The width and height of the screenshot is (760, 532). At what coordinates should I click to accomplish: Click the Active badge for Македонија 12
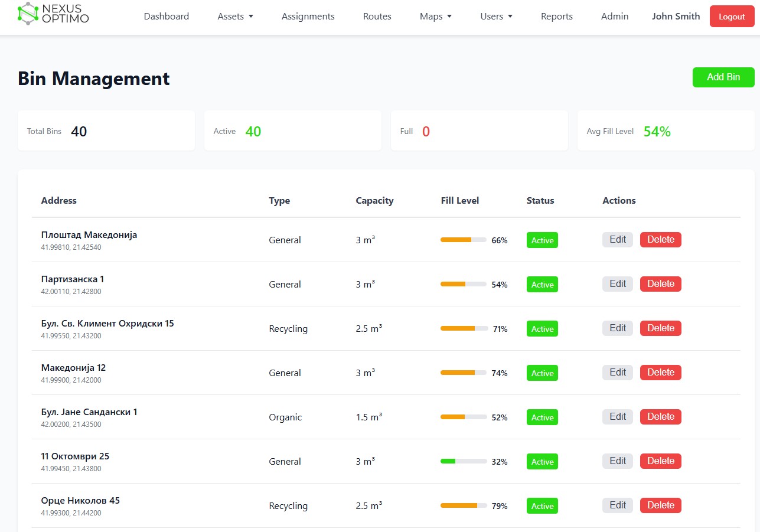pos(542,373)
